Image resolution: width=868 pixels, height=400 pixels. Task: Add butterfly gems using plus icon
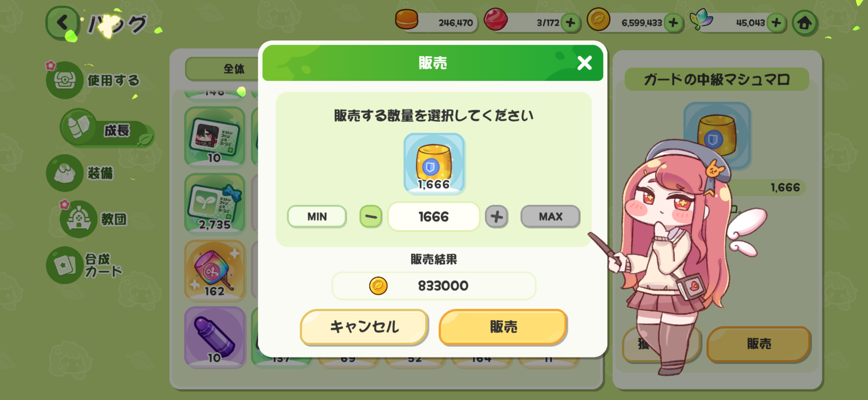click(776, 23)
